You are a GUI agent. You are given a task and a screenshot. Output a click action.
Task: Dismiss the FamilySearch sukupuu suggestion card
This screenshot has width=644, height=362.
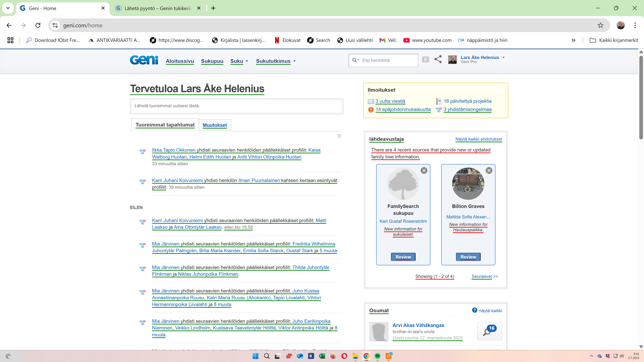[424, 170]
